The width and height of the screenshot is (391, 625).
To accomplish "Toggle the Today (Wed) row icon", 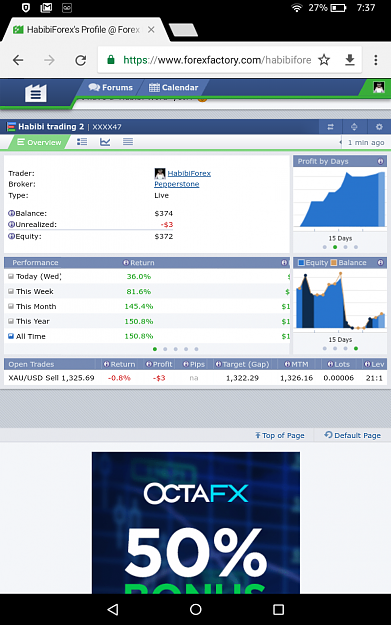I will [11, 276].
